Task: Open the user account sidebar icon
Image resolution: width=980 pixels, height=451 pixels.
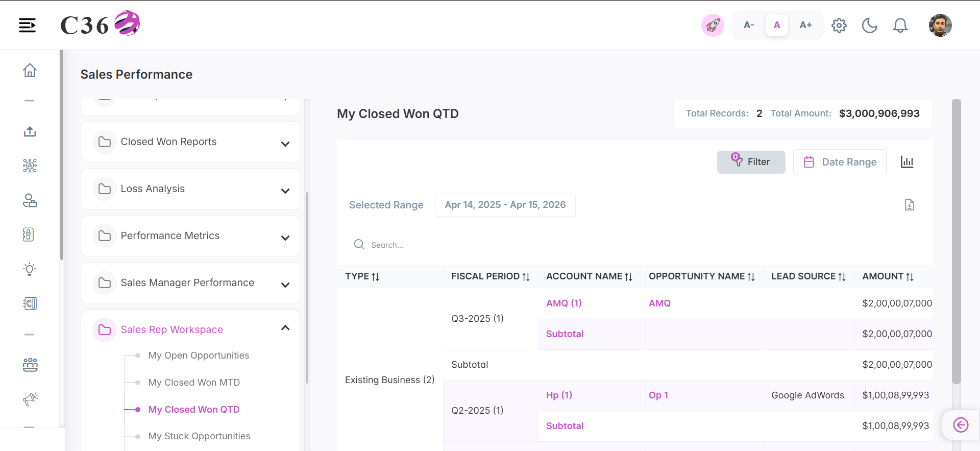Action: pos(30,200)
